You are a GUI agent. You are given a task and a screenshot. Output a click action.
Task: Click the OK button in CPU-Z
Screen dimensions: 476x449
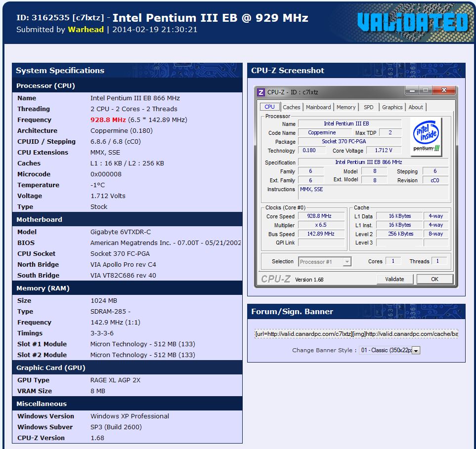[x=434, y=279]
